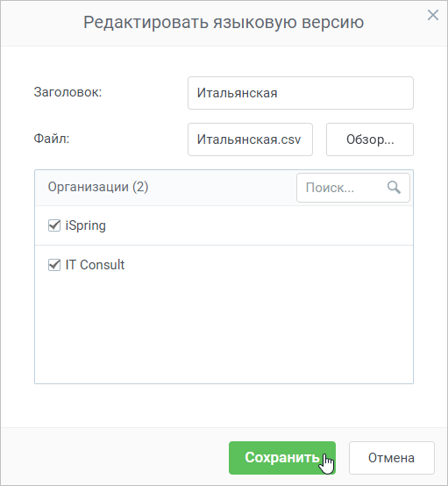Click empty footer area left of Сохранить
The height and width of the screenshot is (486, 448).
point(115,458)
